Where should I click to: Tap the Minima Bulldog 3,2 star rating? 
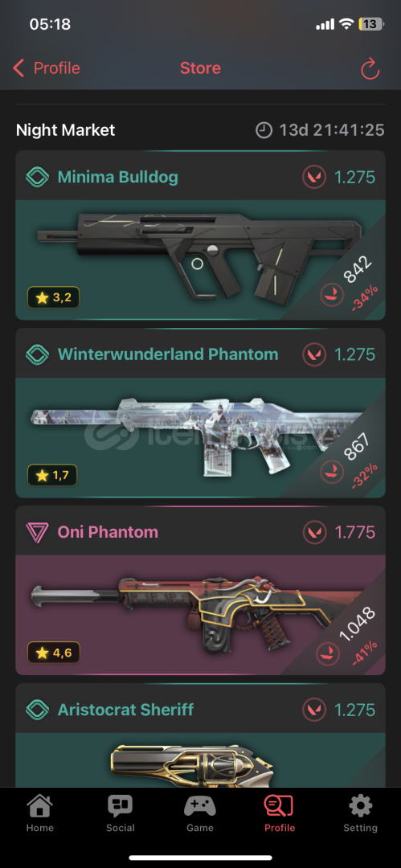[x=53, y=298]
